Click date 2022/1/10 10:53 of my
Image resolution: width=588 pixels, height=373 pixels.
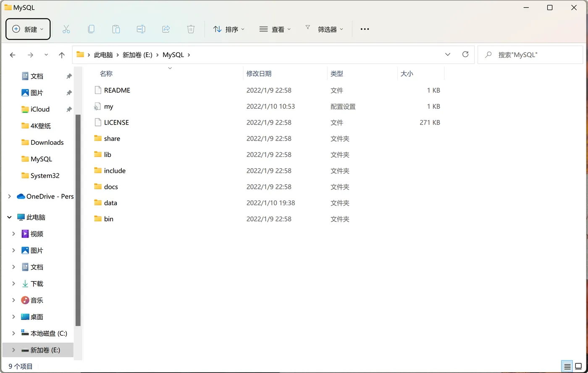[x=270, y=107]
